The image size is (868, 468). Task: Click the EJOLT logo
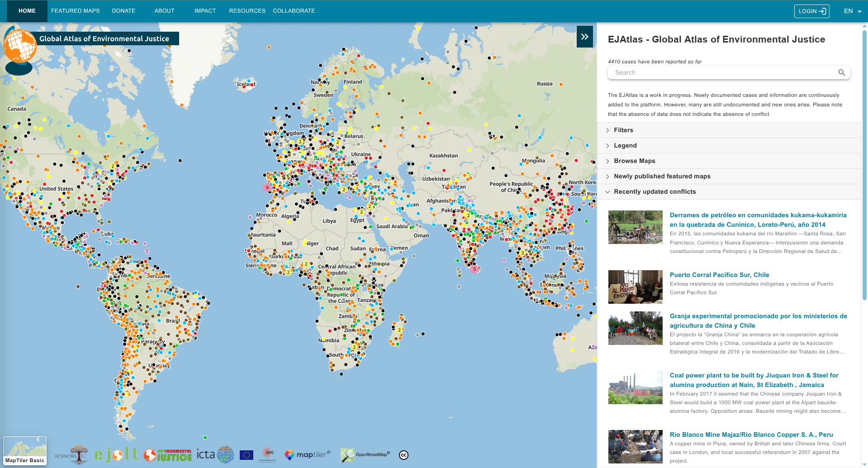(116, 454)
